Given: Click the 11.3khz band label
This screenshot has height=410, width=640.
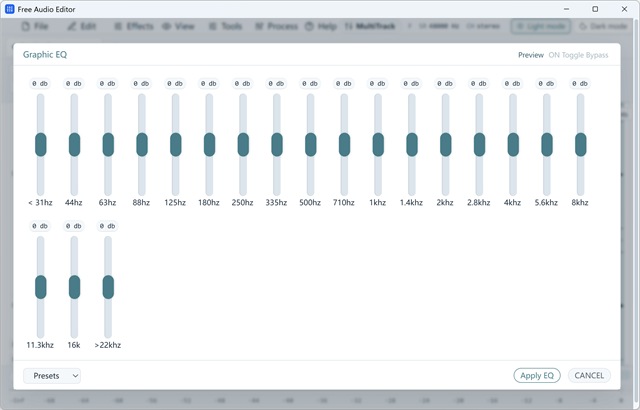Looking at the screenshot, I should coord(40,345).
